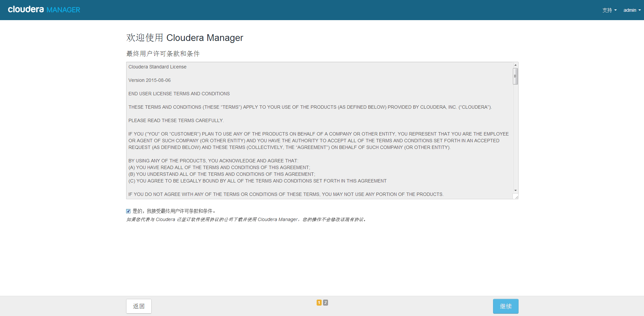
Task: Click the 最终用户许可条款和条件 subtitle
Action: click(163, 54)
